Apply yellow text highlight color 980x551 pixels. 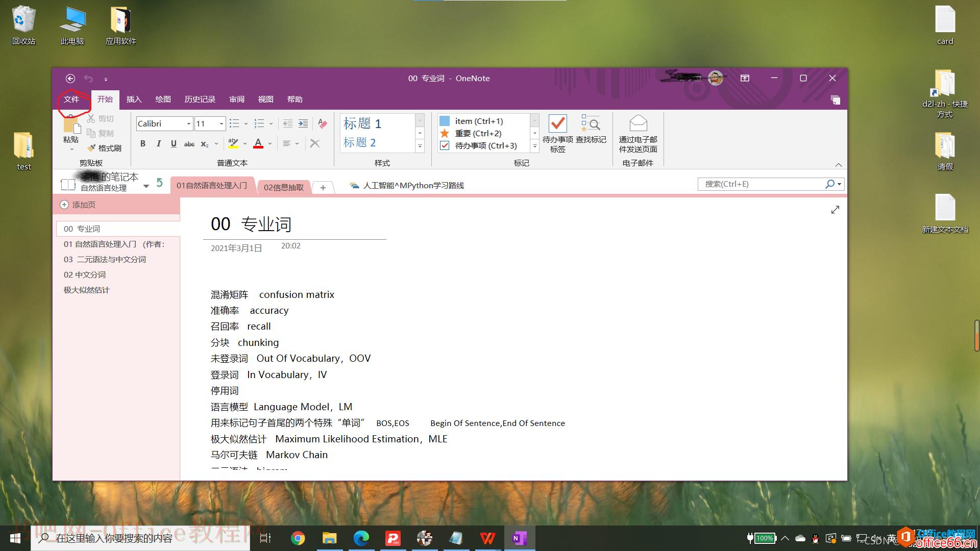(233, 144)
